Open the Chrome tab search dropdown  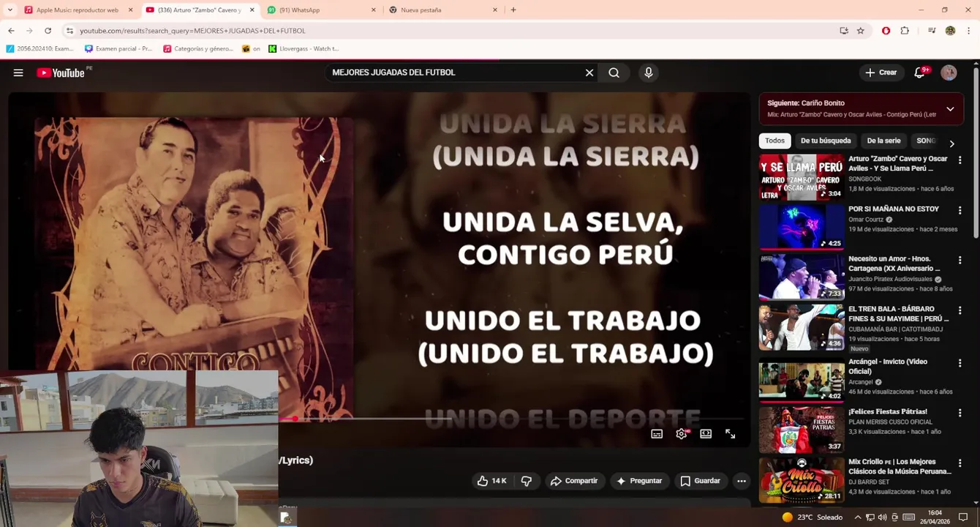10,10
